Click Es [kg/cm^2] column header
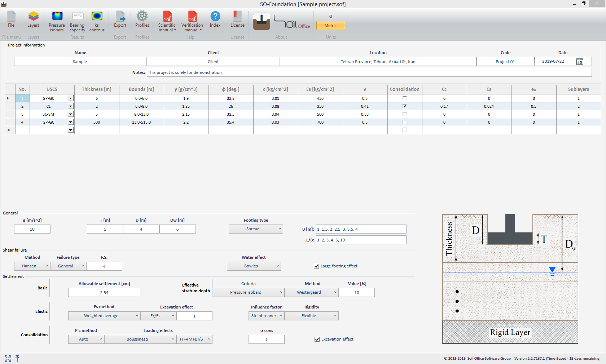 tap(320, 89)
